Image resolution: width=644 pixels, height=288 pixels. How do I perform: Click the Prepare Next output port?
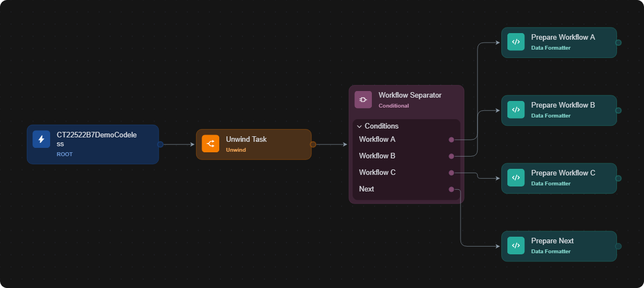point(618,246)
